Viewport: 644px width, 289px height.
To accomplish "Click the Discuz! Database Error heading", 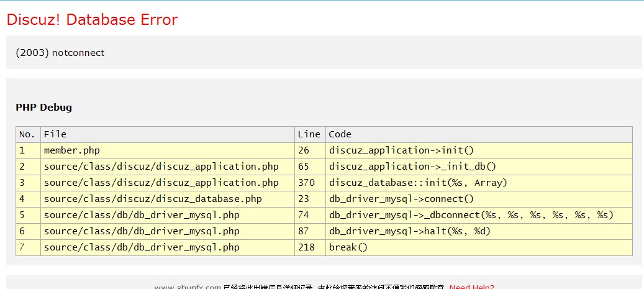I will [x=92, y=20].
